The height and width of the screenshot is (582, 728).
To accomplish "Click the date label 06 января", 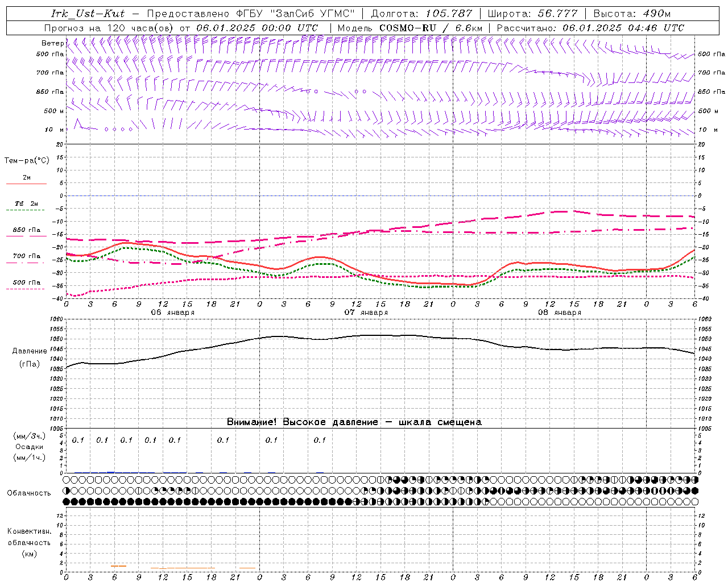I will click(172, 313).
